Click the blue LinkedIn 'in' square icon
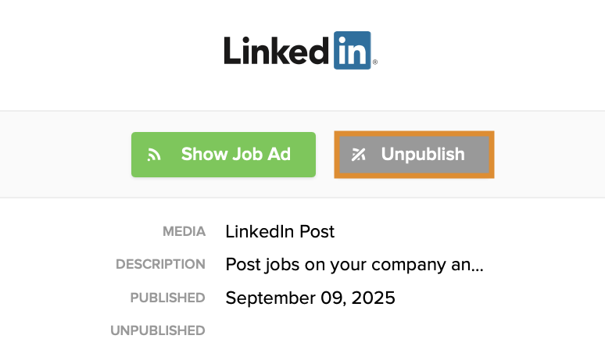This screenshot has width=605, height=364. click(x=352, y=51)
